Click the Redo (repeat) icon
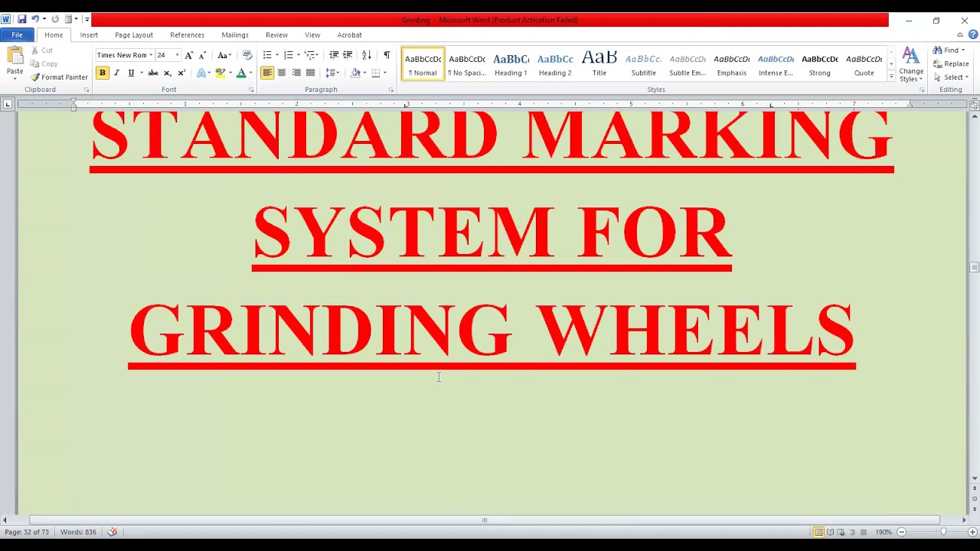 pos(55,19)
